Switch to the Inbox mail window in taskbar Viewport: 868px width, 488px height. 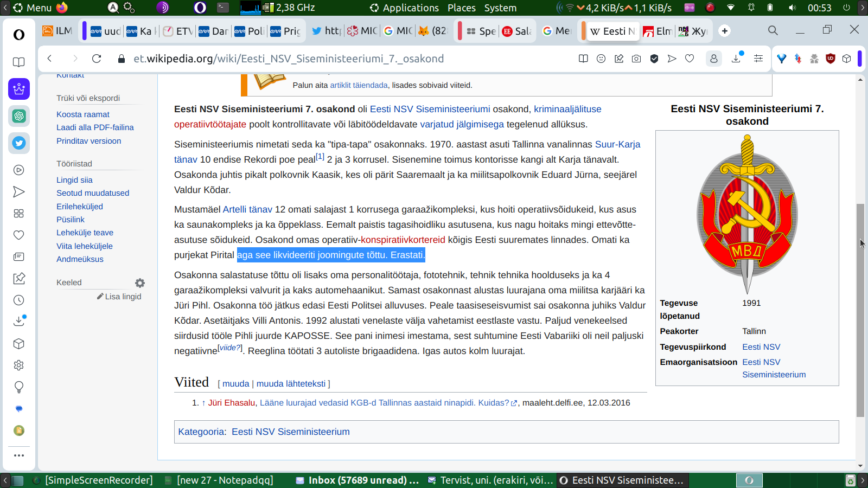(357, 480)
